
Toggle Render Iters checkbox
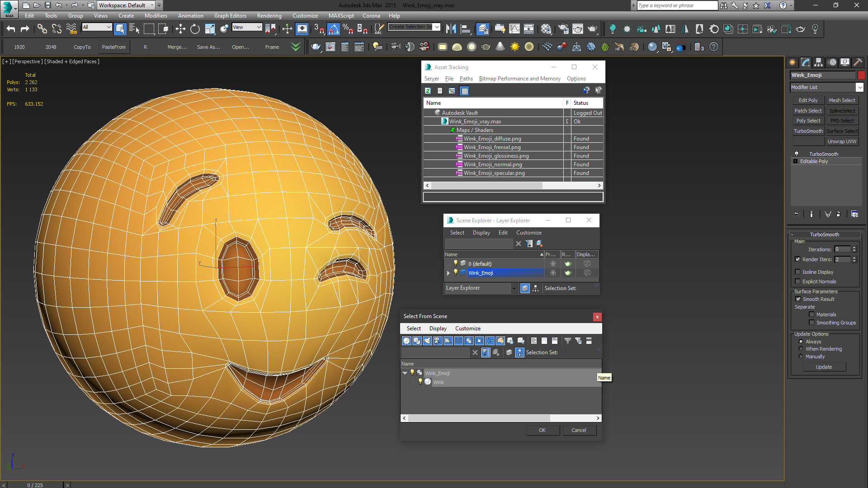coord(797,259)
